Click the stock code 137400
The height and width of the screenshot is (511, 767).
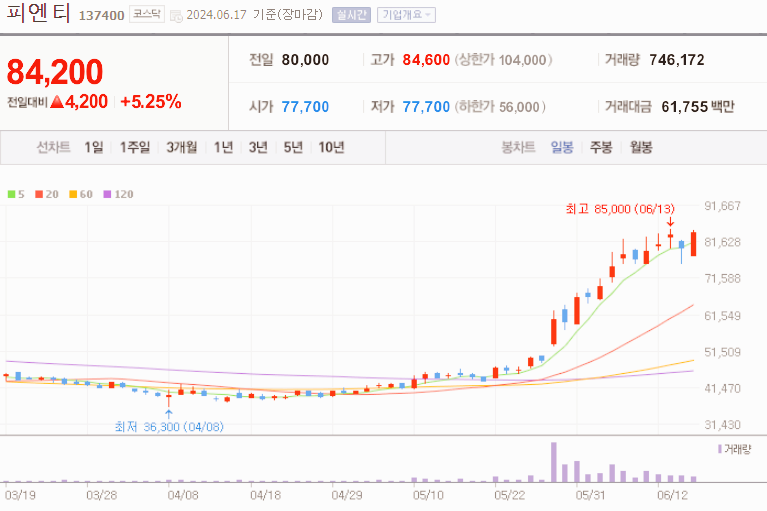(x=102, y=16)
